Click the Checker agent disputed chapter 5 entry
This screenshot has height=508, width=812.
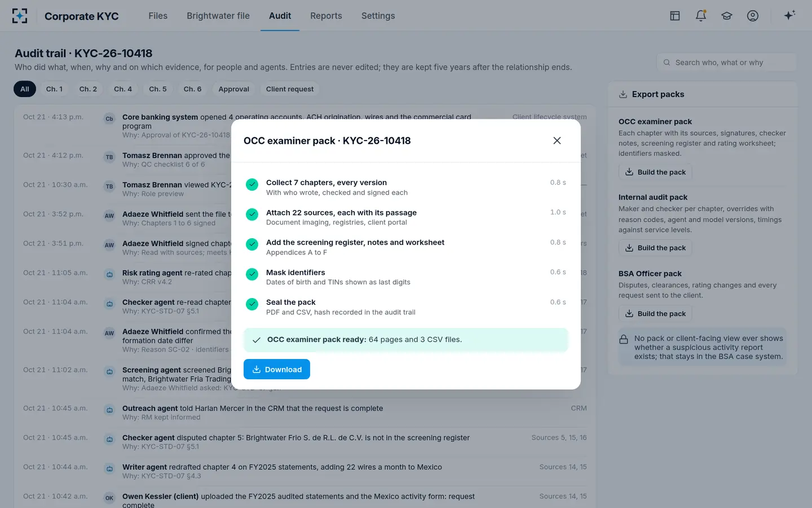coord(305,442)
